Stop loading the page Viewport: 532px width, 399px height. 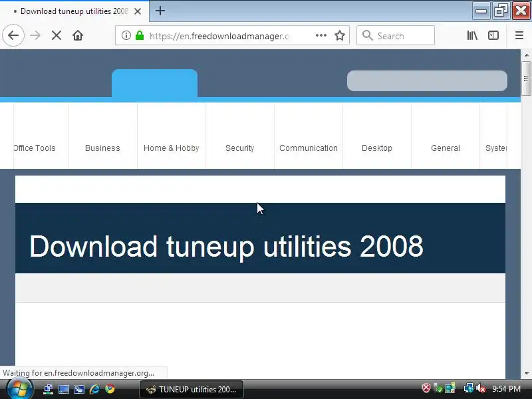(57, 35)
